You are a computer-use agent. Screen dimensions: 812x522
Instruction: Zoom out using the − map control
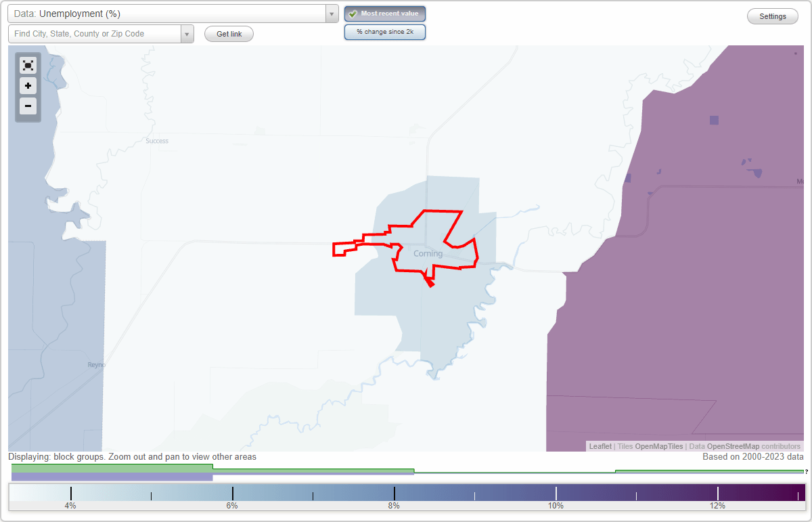coord(28,106)
